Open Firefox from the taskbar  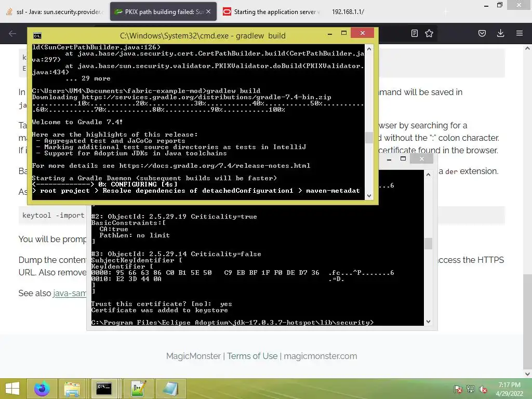point(42,389)
